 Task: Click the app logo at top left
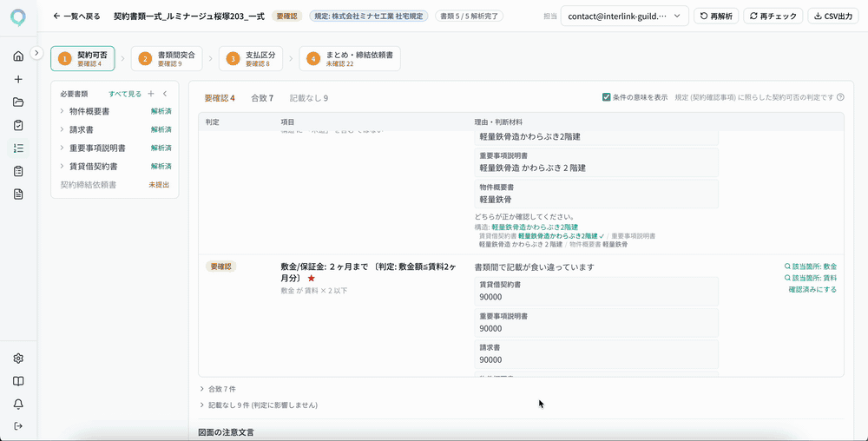click(x=18, y=17)
